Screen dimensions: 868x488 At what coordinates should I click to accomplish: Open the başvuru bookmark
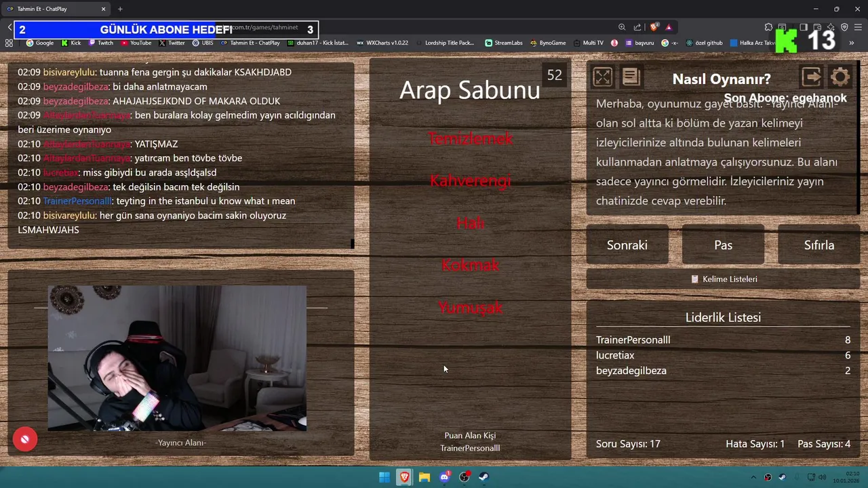click(x=639, y=43)
